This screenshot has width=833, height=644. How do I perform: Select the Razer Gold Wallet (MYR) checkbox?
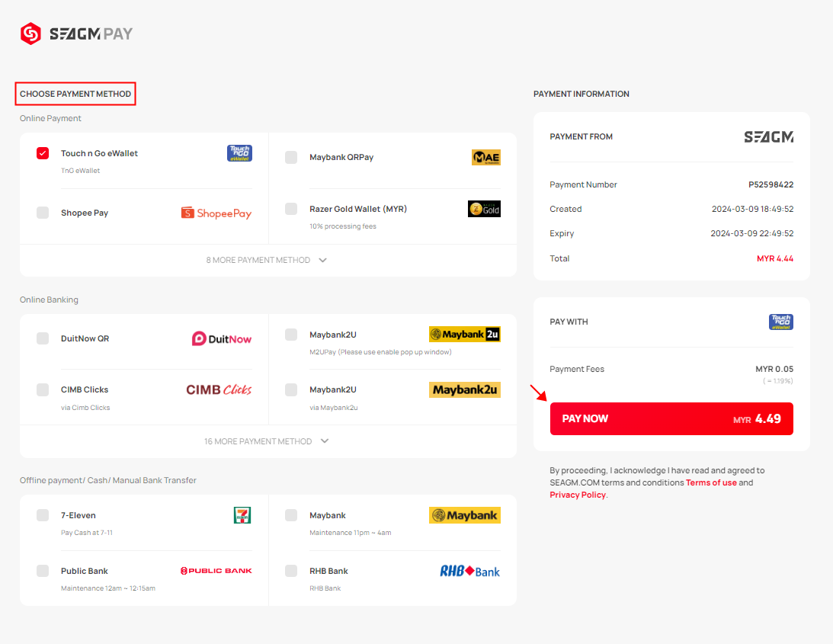(x=291, y=209)
